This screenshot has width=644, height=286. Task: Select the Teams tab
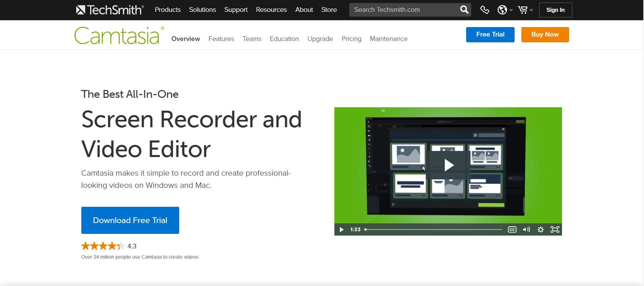click(x=252, y=39)
